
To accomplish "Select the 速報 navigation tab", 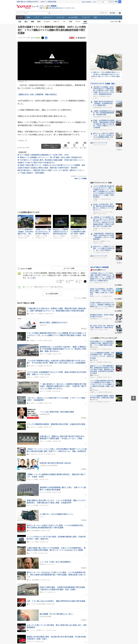I will (28, 17).
